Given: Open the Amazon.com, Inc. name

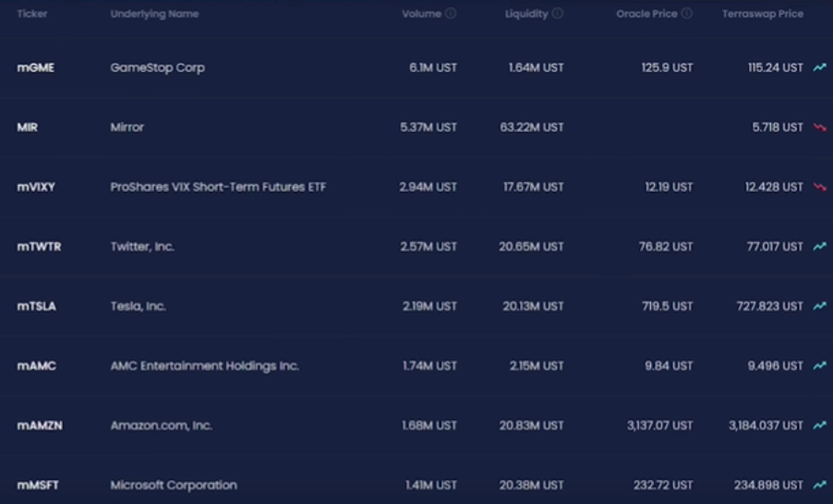Looking at the screenshot, I should point(162,426).
